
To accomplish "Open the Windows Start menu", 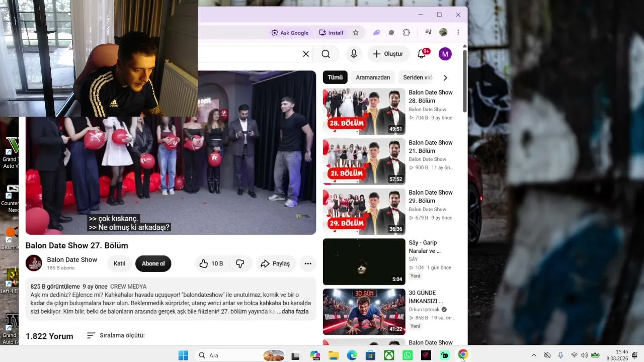I will pos(183,355).
